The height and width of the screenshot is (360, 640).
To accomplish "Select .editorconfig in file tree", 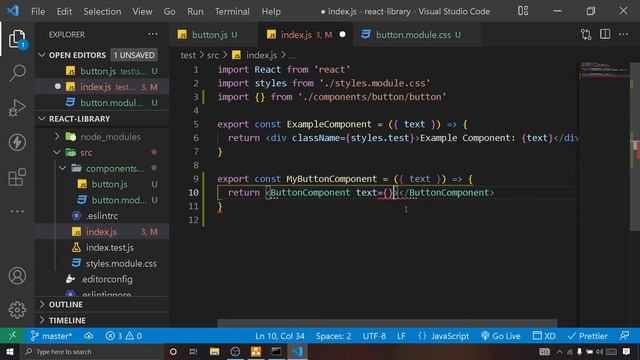I will pos(102,280).
